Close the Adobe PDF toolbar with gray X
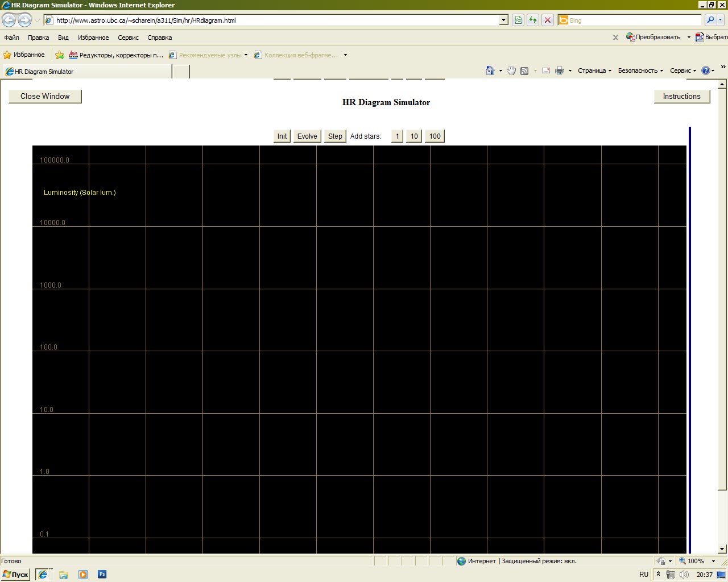The height and width of the screenshot is (582, 728). point(615,38)
